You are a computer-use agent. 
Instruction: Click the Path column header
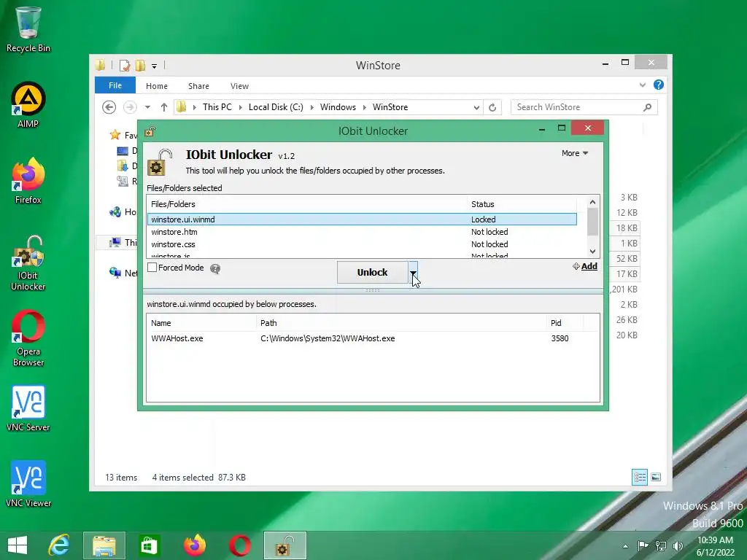(x=401, y=323)
